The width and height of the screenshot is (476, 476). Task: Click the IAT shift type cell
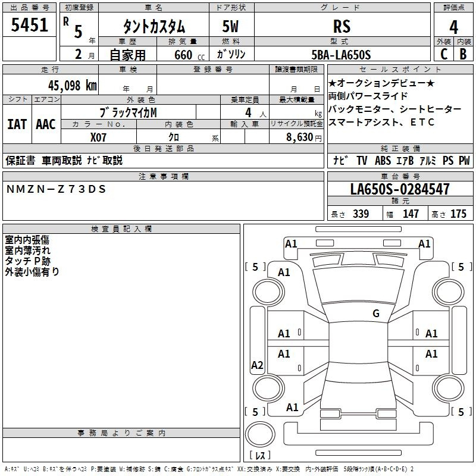point(17,124)
